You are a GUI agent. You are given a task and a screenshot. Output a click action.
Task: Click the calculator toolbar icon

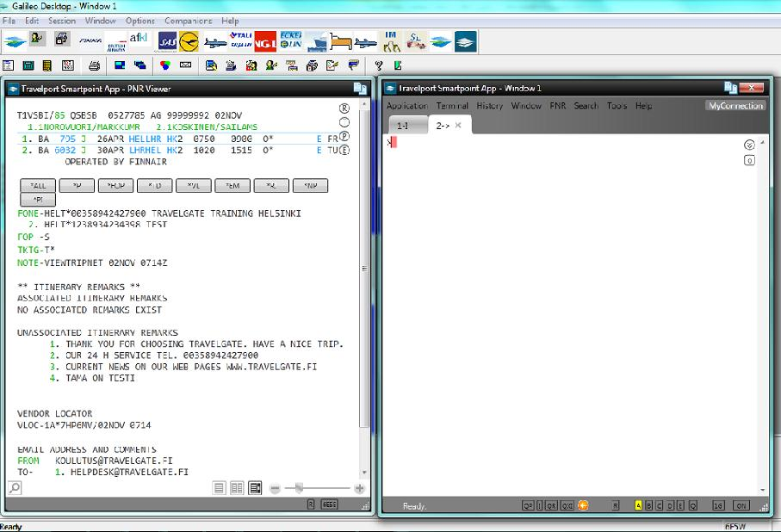tap(28, 65)
